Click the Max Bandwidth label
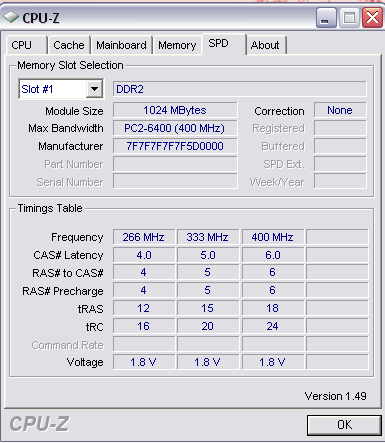 pos(66,128)
